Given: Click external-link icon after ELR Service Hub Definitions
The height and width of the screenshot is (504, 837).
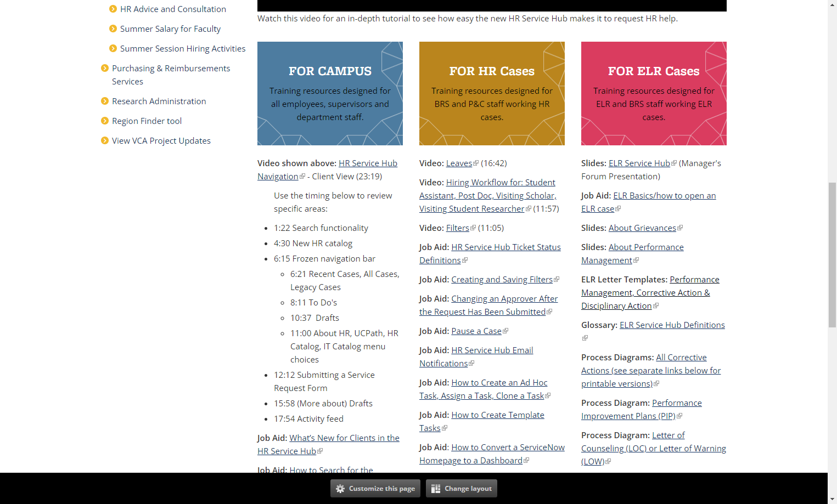Looking at the screenshot, I should [585, 338].
